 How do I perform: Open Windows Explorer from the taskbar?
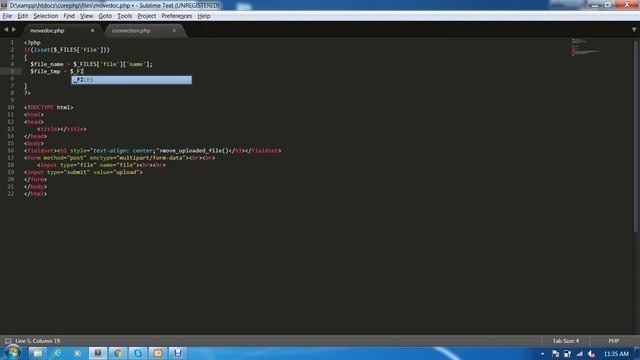[38, 353]
